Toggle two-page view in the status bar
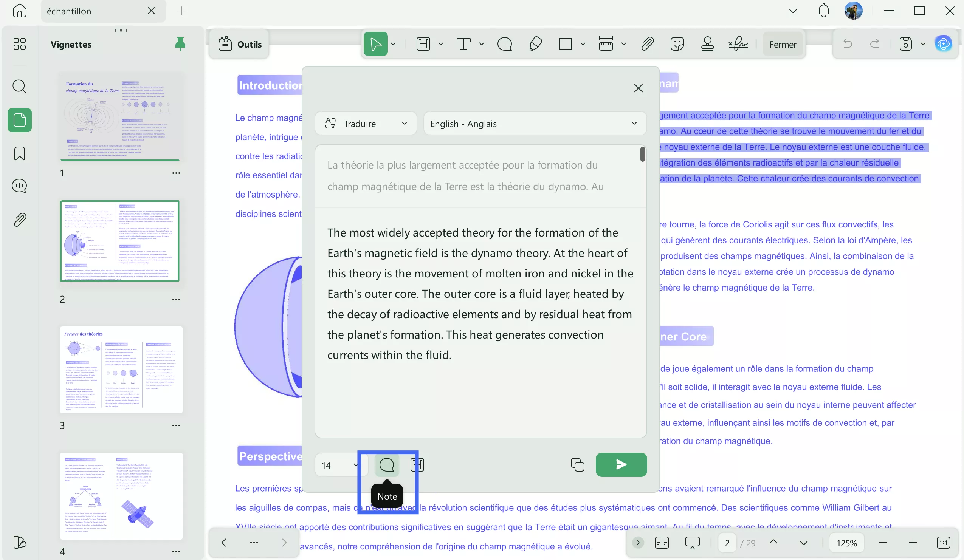The width and height of the screenshot is (964, 560). pos(662,542)
